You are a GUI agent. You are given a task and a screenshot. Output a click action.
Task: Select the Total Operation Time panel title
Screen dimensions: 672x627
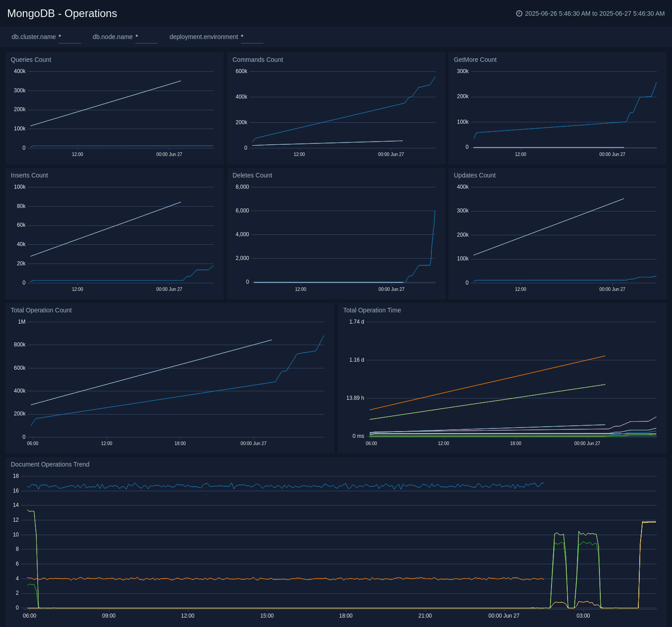pos(372,310)
